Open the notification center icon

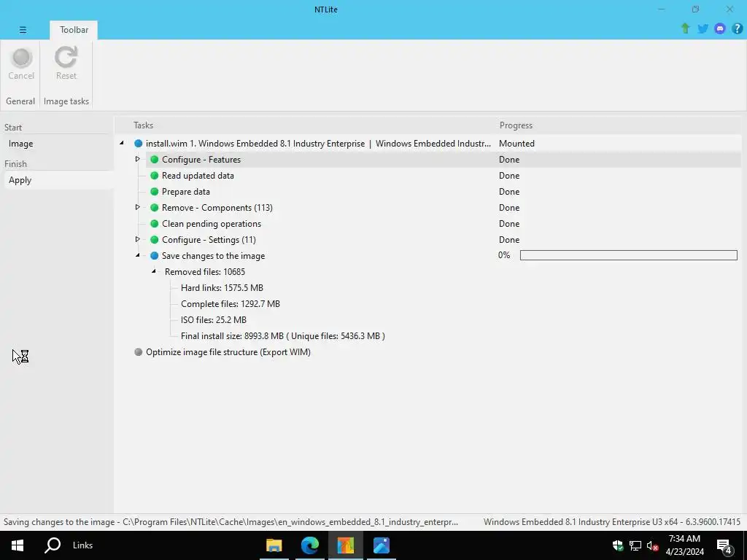(724, 546)
